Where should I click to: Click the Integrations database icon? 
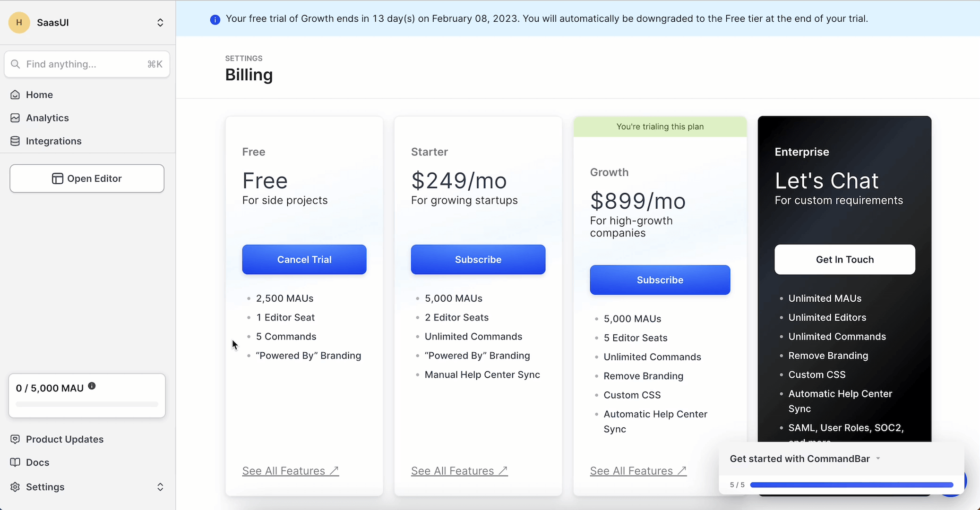coord(15,141)
